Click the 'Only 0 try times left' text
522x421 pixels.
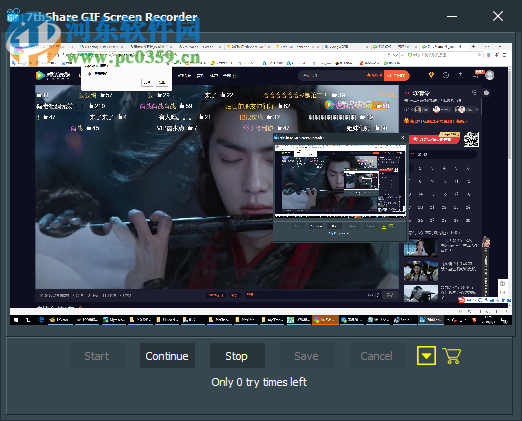[x=259, y=382]
